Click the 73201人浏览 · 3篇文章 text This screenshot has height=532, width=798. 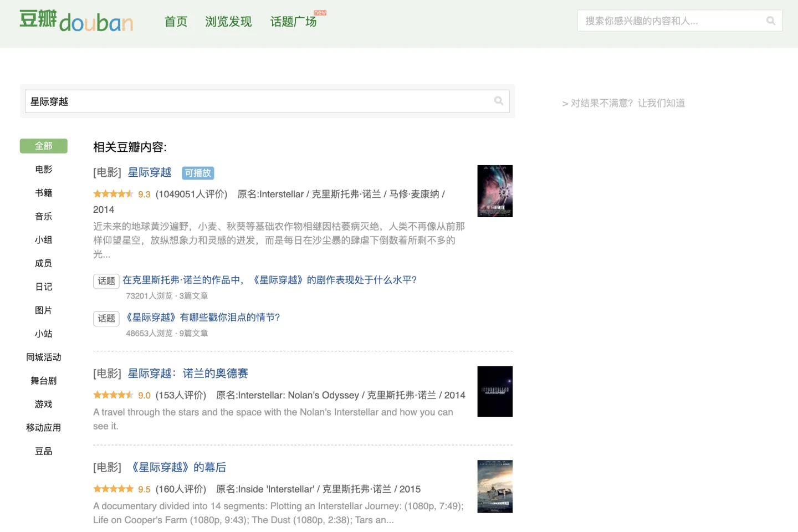click(167, 296)
